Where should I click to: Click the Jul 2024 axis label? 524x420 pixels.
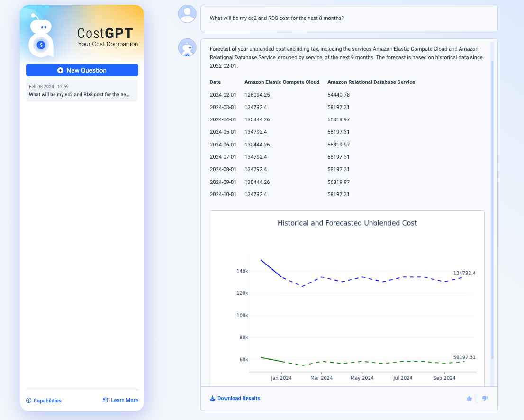tap(403, 378)
